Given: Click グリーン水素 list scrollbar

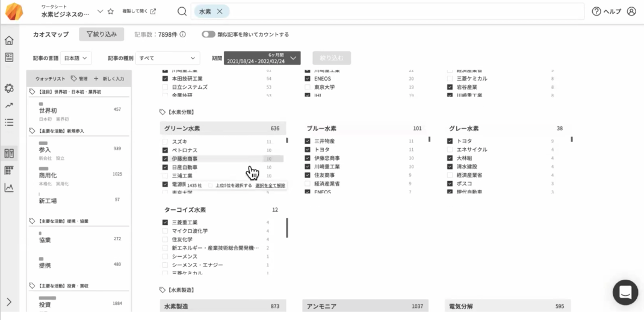Looking at the screenshot, I should click(x=287, y=140).
